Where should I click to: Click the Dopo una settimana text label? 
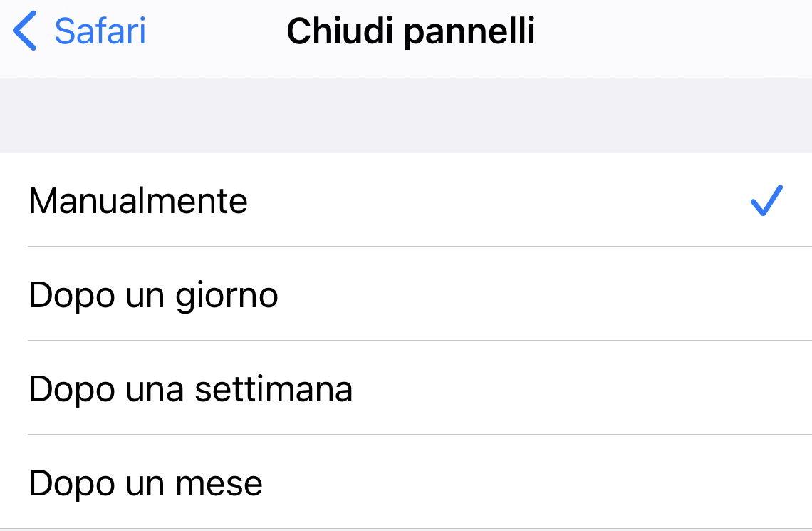(190, 389)
